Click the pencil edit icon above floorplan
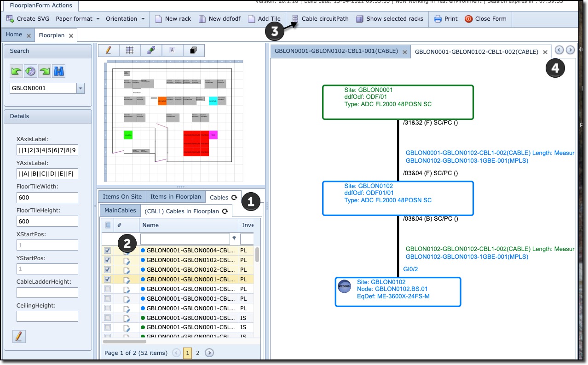588x365 pixels. (109, 51)
